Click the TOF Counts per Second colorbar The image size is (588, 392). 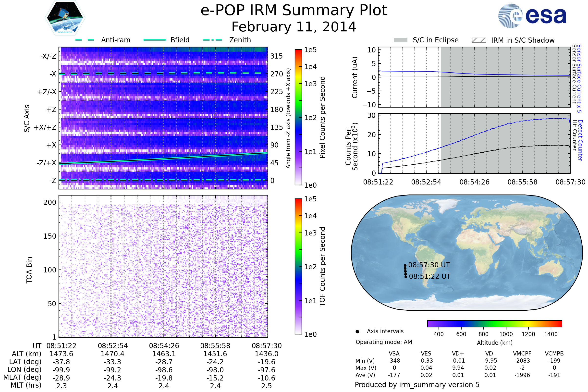pos(298,266)
